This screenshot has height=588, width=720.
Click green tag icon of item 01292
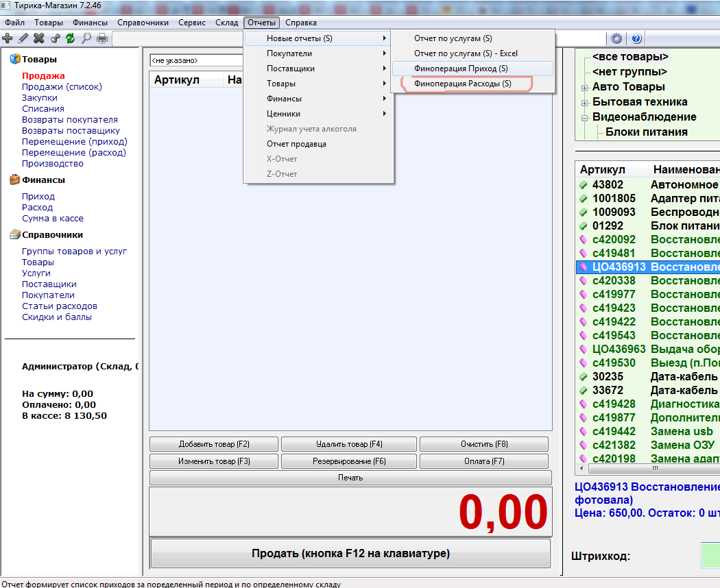[x=583, y=226]
